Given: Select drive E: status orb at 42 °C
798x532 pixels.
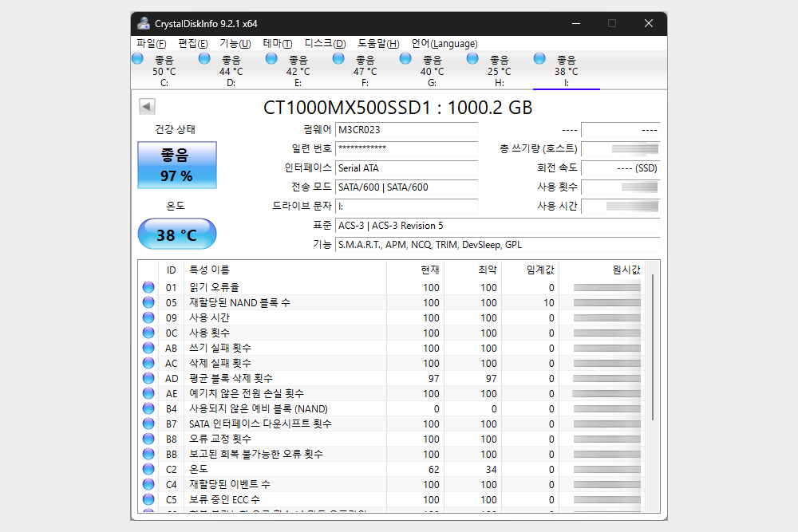Looking at the screenshot, I should click(272, 58).
